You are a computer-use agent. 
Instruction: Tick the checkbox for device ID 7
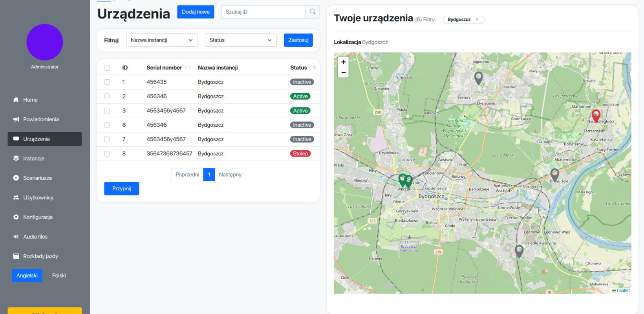[x=107, y=139]
